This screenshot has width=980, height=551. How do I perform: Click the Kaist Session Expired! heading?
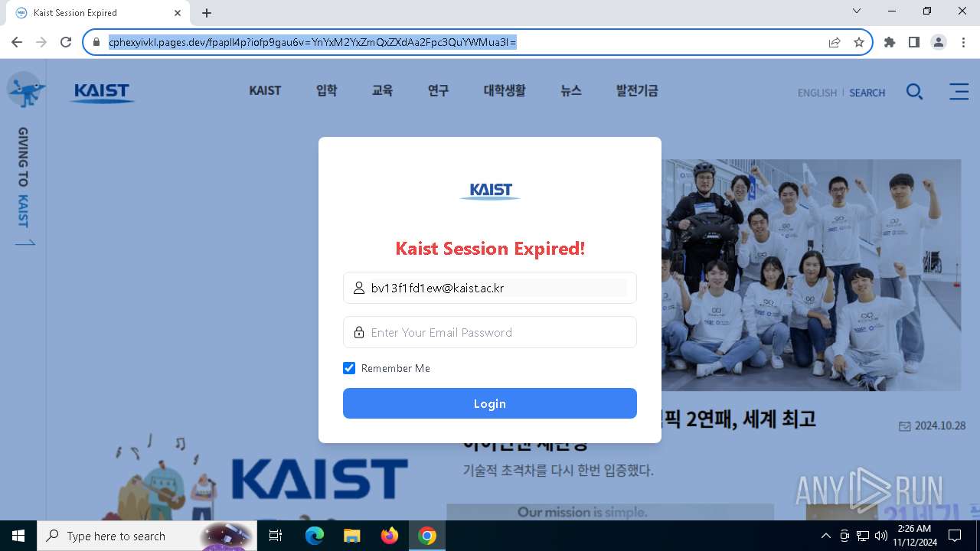click(x=490, y=248)
